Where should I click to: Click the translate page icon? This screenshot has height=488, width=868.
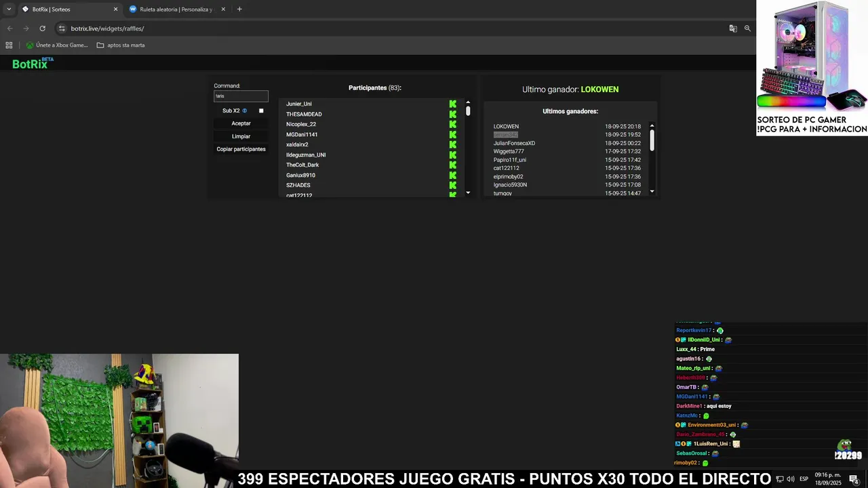(x=733, y=28)
